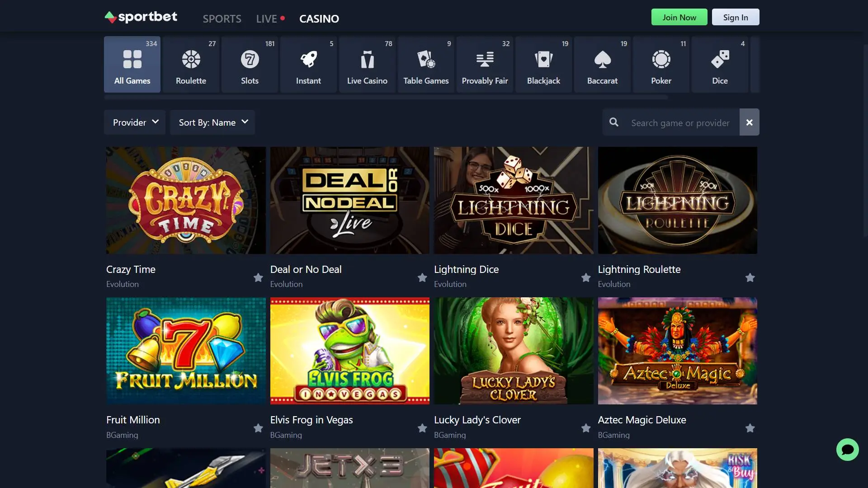Image resolution: width=868 pixels, height=488 pixels.
Task: Favorite Lucky Lady's Clover with star
Action: [x=586, y=428]
